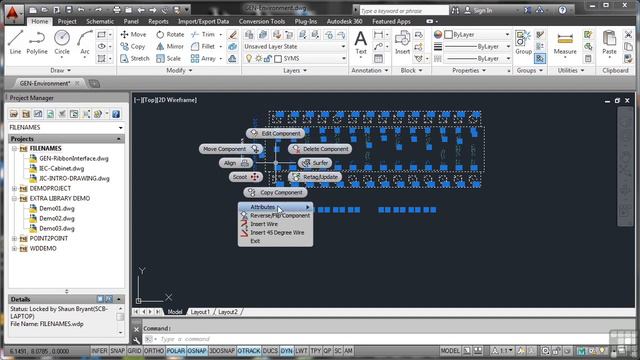Toggle POLAR tracking in status bar

click(176, 351)
